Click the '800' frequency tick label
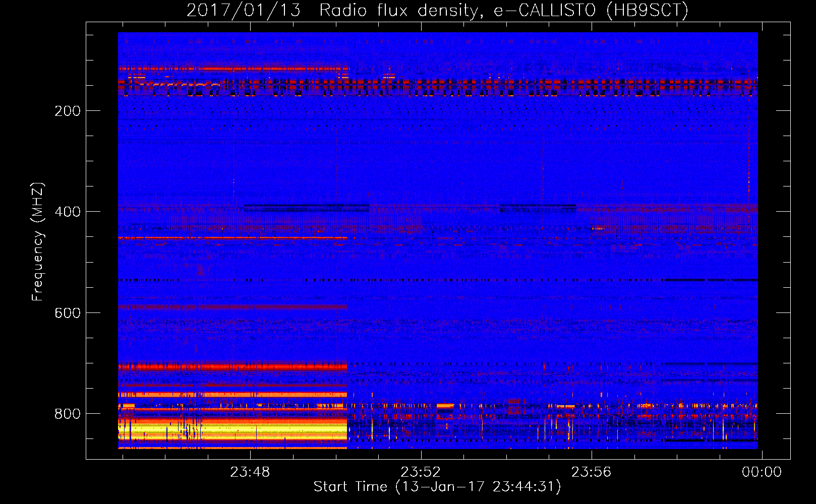 pyautogui.click(x=68, y=414)
